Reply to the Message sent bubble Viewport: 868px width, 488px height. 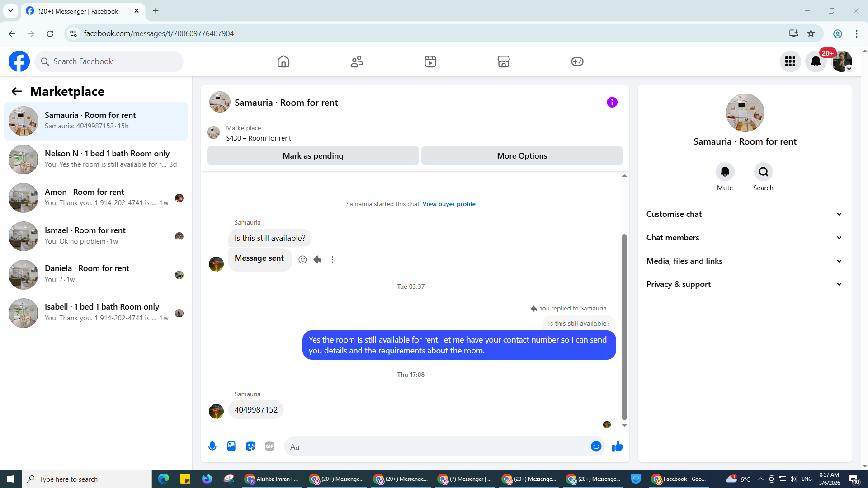(318, 259)
